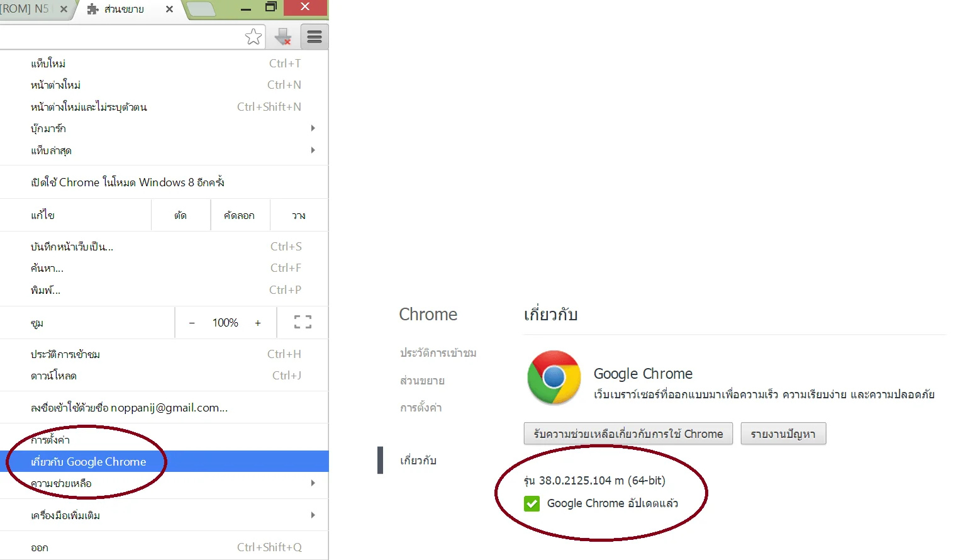The width and height of the screenshot is (980, 560).
Task: Open a new tab with the tab strip button
Action: tap(201, 9)
